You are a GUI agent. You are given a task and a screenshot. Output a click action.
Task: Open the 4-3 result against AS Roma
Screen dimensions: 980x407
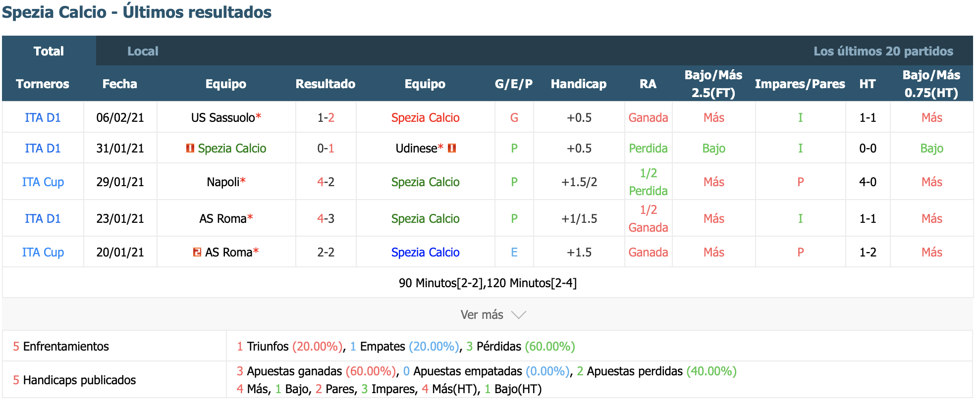pyautogui.click(x=326, y=218)
